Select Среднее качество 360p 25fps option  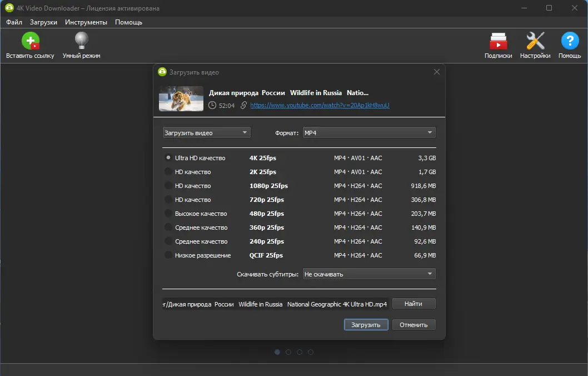point(168,227)
